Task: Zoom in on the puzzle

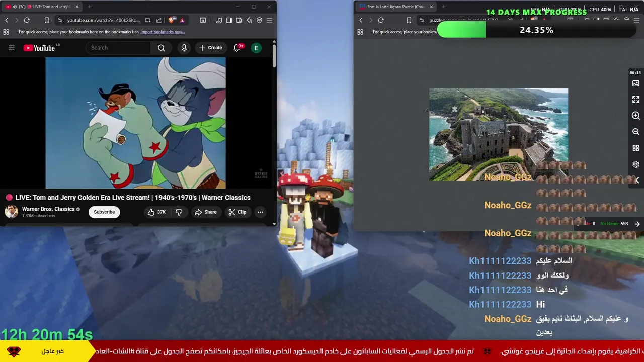Action: tap(636, 116)
